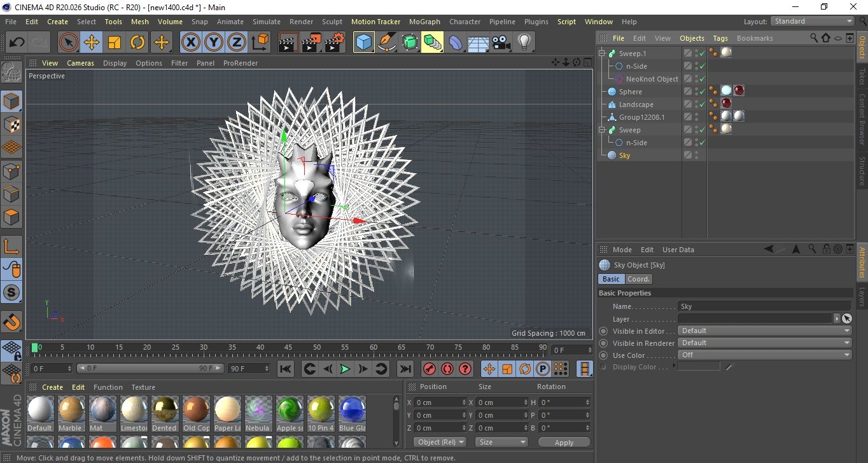
Task: Toggle the Enable Axis L-shaped icon
Action: point(11,246)
